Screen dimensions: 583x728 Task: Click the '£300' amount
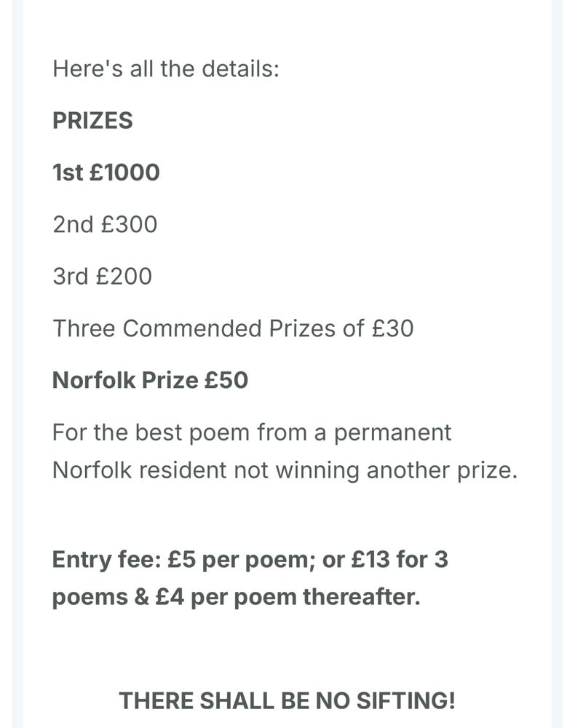130,224
